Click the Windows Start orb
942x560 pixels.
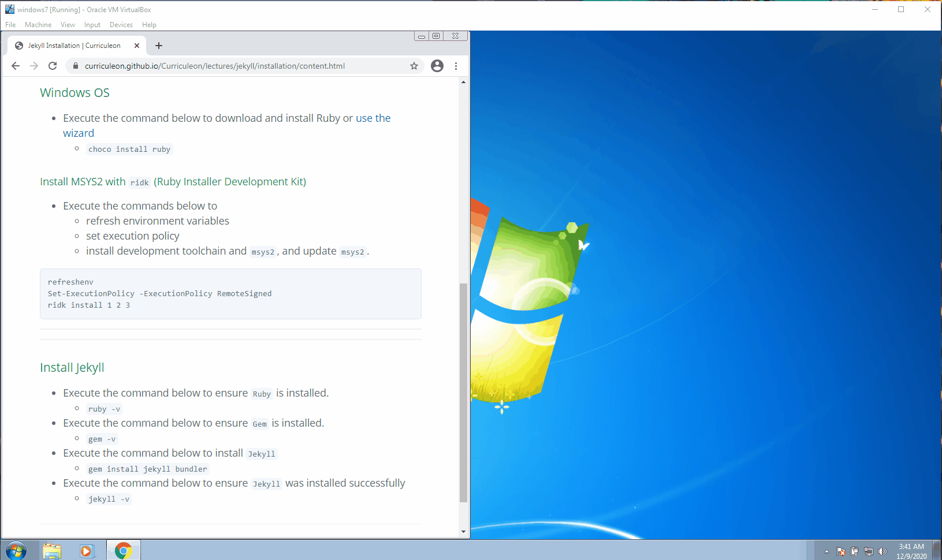[x=16, y=548]
